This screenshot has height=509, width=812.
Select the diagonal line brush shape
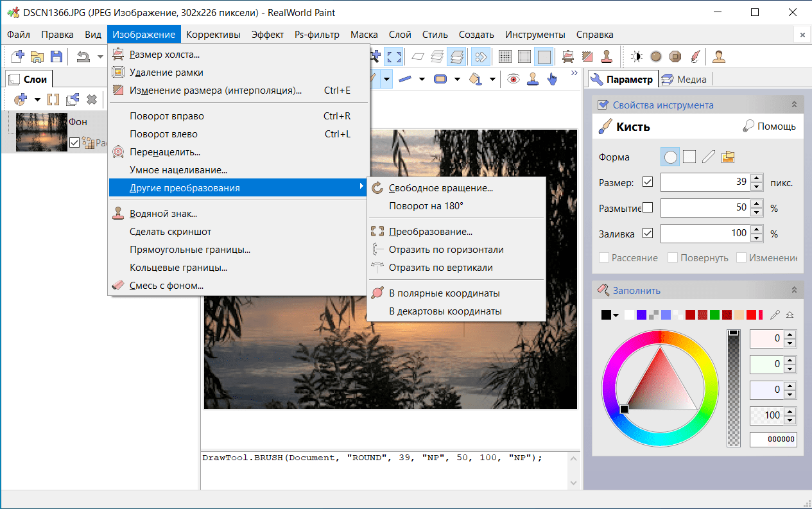708,157
